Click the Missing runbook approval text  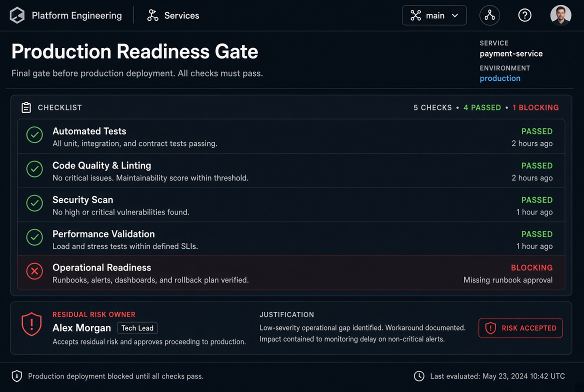(x=508, y=280)
